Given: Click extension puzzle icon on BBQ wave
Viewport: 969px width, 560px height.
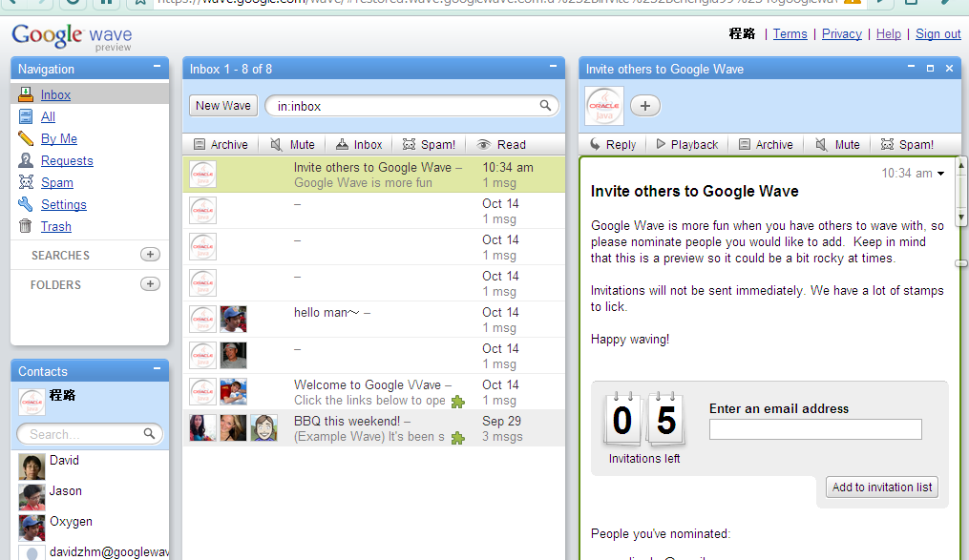Looking at the screenshot, I should pos(458,439).
